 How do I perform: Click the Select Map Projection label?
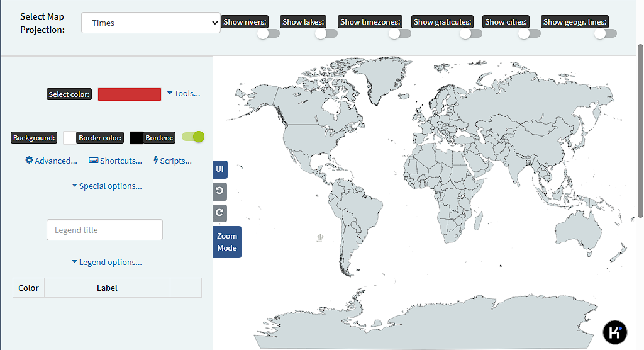pos(42,23)
